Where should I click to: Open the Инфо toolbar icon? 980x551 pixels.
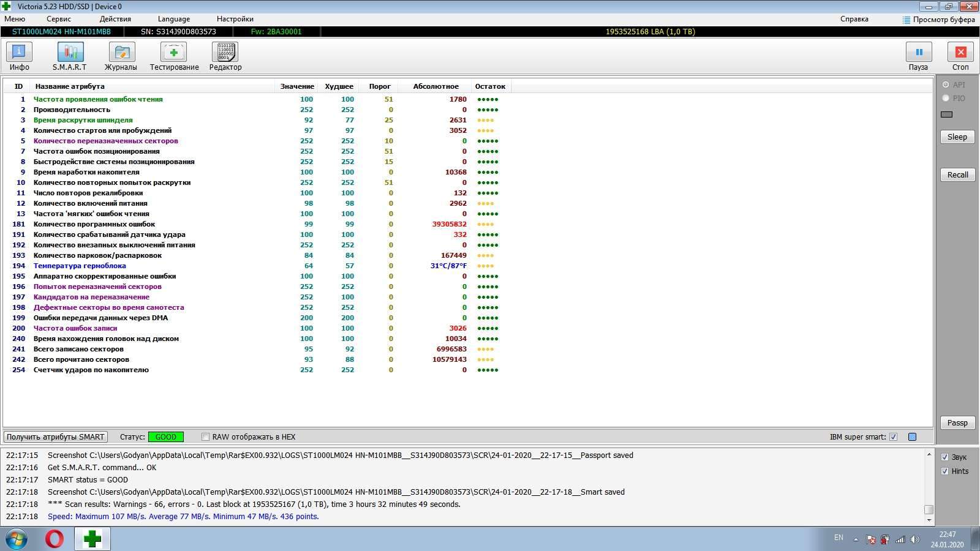click(x=19, y=53)
